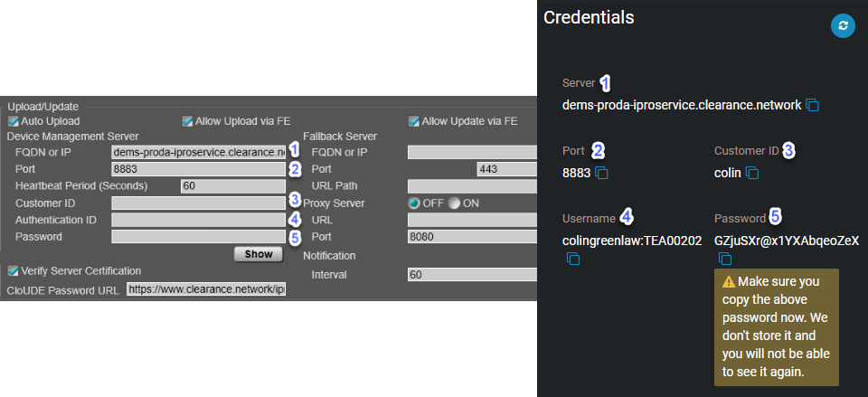Copy the Username value
The image size is (868, 397).
573,259
